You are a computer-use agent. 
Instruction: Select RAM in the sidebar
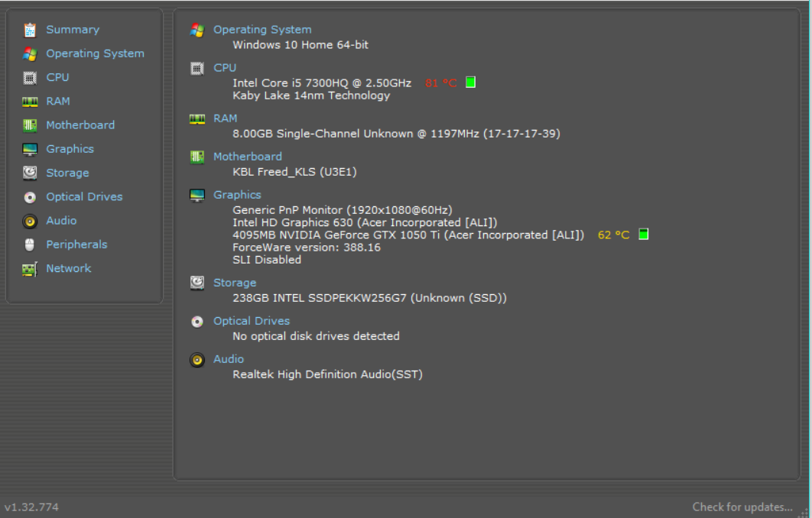(58, 101)
